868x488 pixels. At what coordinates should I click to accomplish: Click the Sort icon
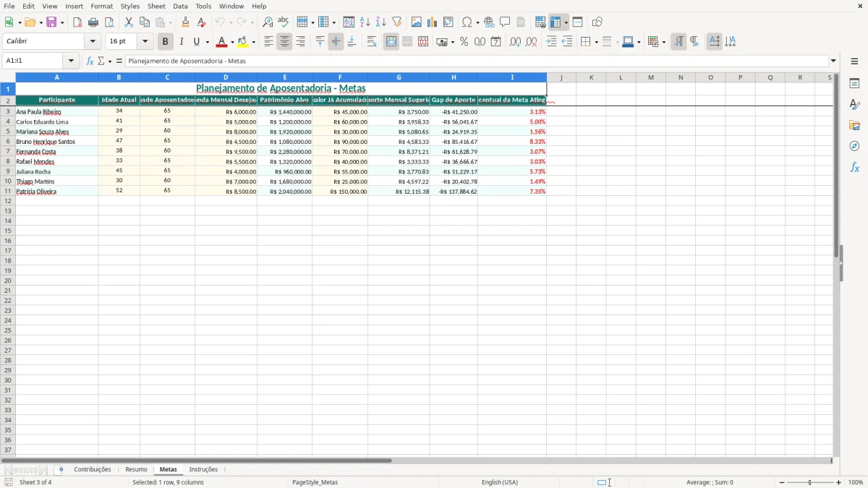pyautogui.click(x=349, y=22)
